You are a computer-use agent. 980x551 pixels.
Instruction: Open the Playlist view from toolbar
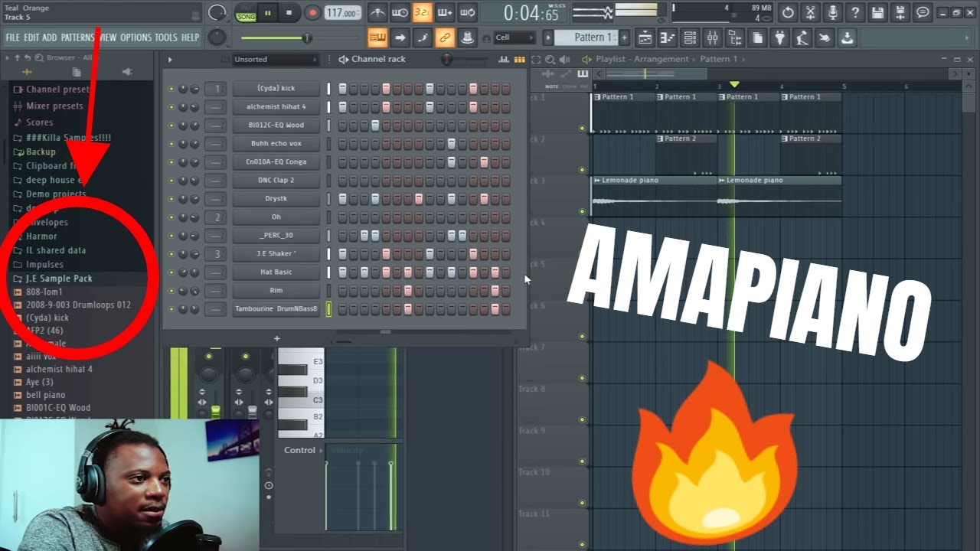645,37
